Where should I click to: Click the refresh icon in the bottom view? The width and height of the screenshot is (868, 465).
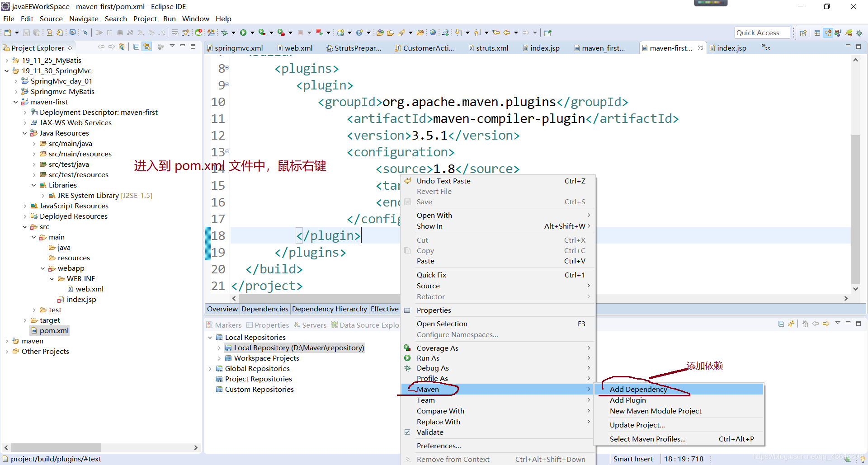[x=791, y=324]
